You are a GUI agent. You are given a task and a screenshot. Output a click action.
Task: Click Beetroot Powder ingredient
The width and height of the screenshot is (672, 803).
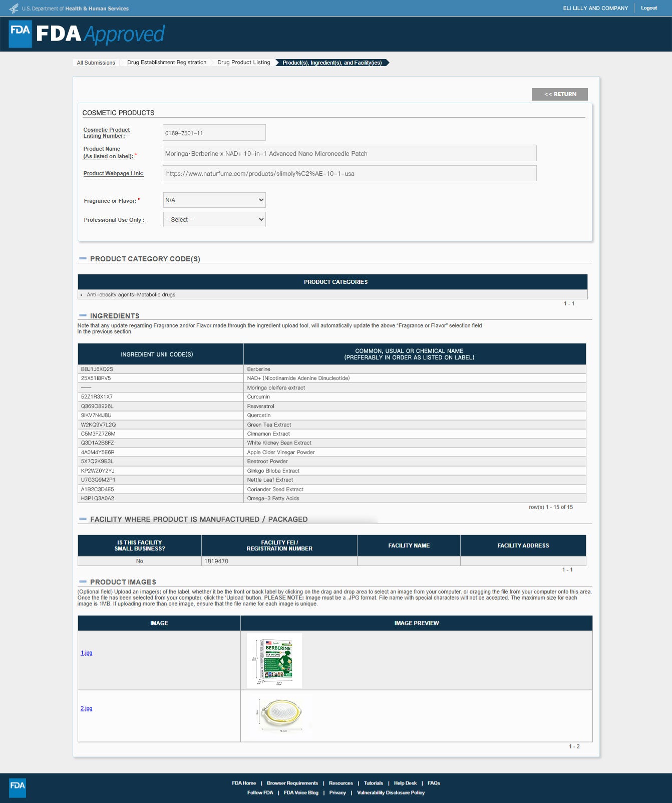(267, 462)
